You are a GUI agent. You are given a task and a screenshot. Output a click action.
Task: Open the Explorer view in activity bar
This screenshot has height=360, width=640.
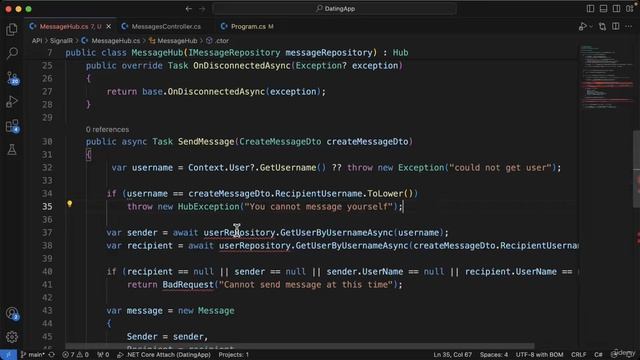point(12,29)
